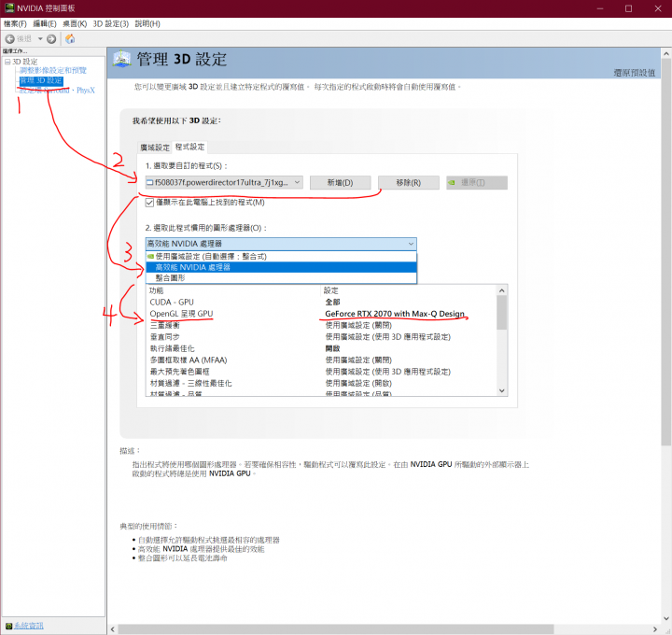This screenshot has height=635, width=672.
Task: Select 調整影像設定和預覽 in the tree
Action: pyautogui.click(x=52, y=70)
